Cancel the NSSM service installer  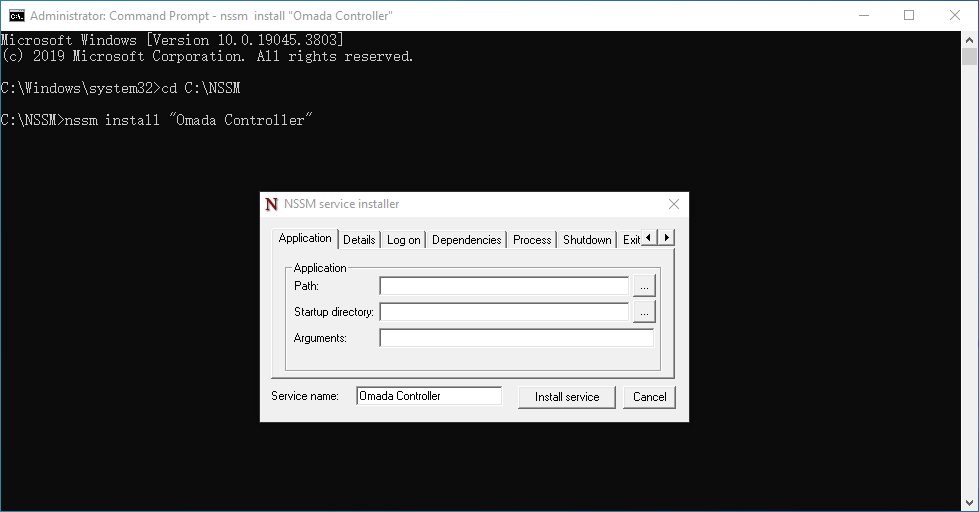coord(649,397)
